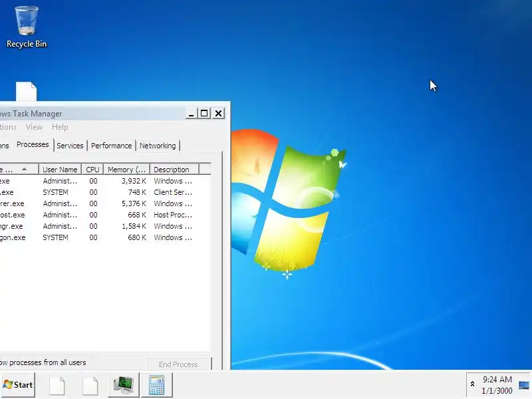Close the Task Manager window

[219, 113]
